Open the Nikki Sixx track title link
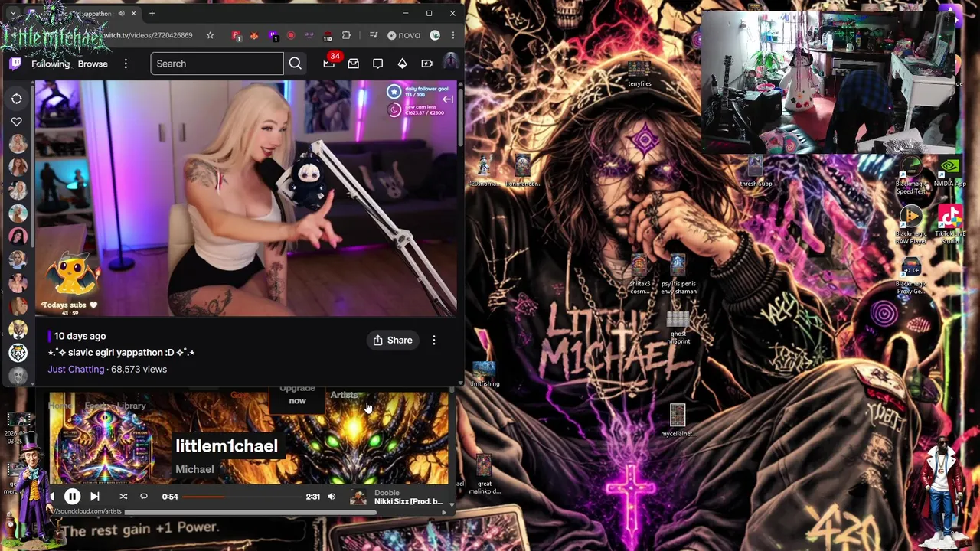Viewport: 980px width, 551px height. tap(408, 501)
